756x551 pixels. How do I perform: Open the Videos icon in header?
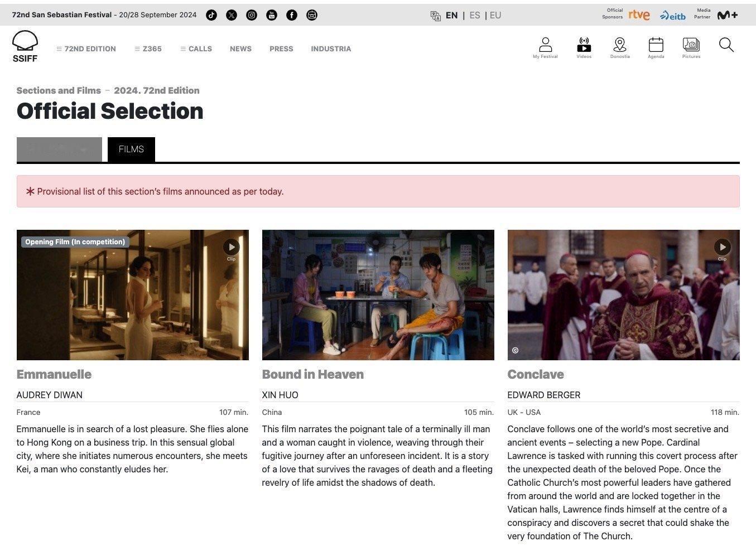(584, 48)
